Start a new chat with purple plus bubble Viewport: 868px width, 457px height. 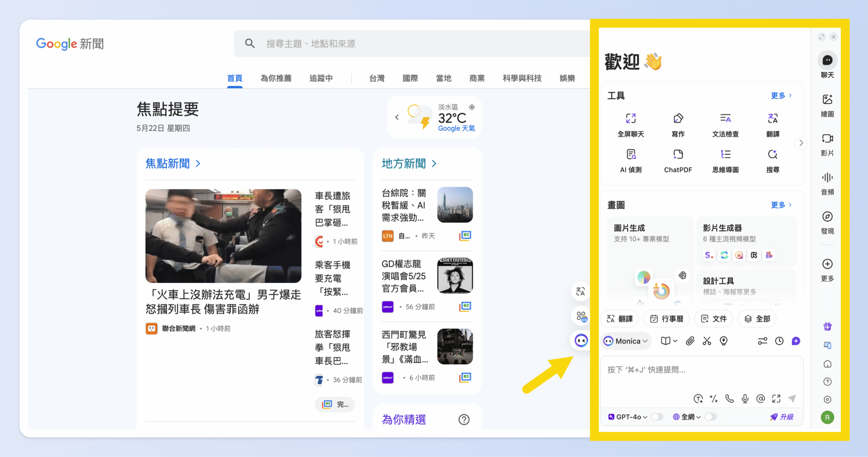pos(796,341)
